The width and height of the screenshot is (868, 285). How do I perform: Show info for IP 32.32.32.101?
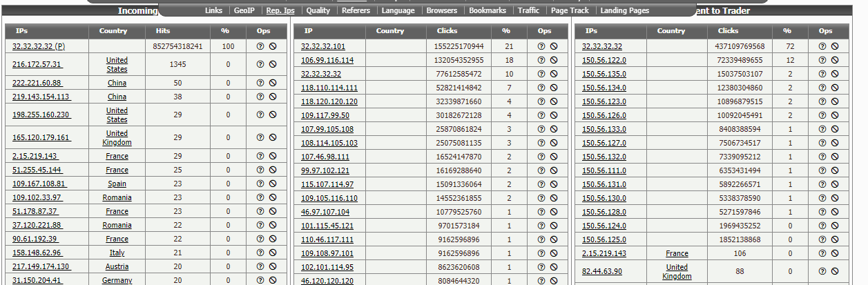click(x=541, y=46)
